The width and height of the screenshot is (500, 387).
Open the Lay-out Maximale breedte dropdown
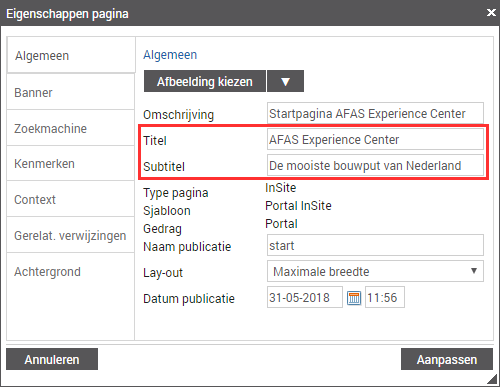[x=375, y=271]
